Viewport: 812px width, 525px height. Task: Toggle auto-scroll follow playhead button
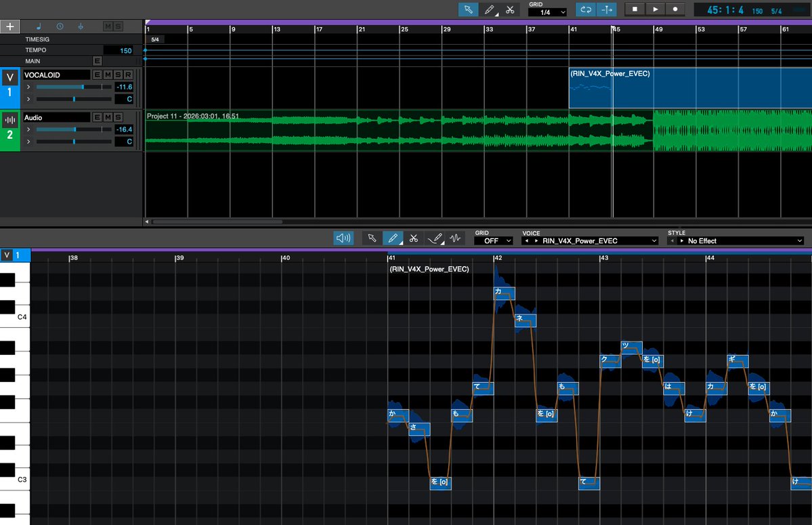(x=606, y=9)
